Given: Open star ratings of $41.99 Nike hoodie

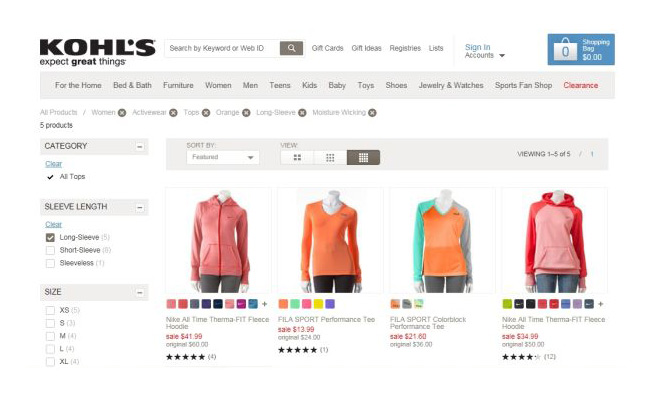Looking at the screenshot, I should pos(185,357).
